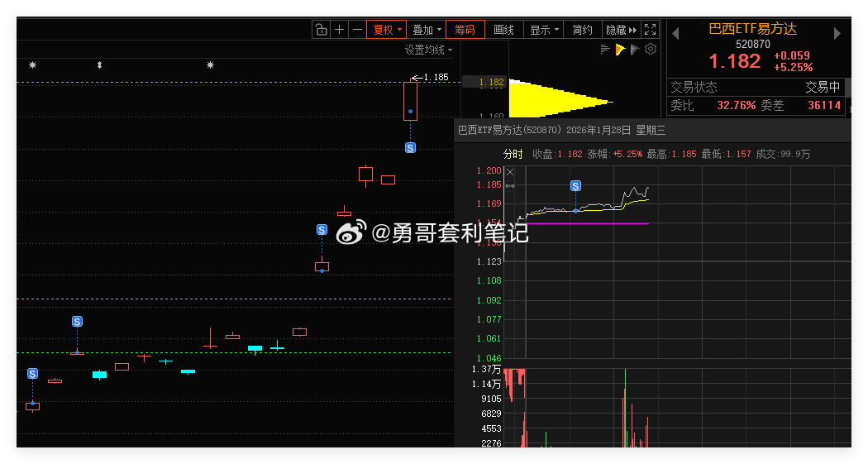
Task: Click the lock icon in the chart toolbar
Action: click(321, 29)
